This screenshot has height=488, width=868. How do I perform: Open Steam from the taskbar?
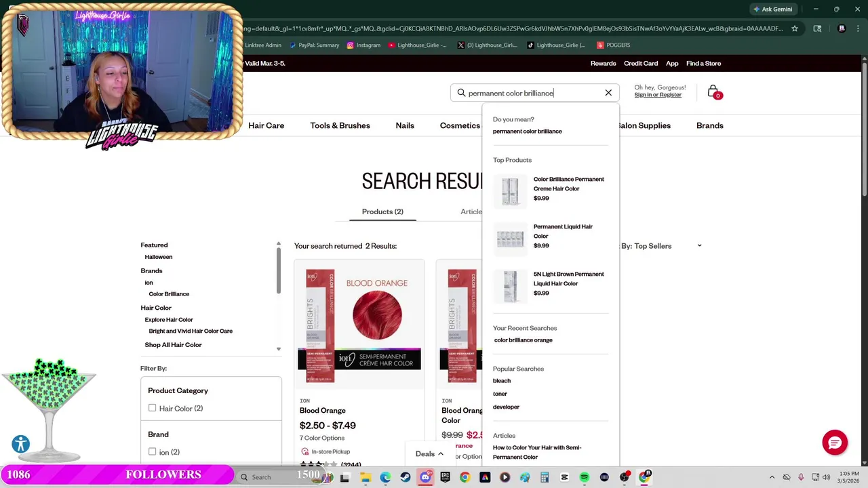[x=406, y=477]
